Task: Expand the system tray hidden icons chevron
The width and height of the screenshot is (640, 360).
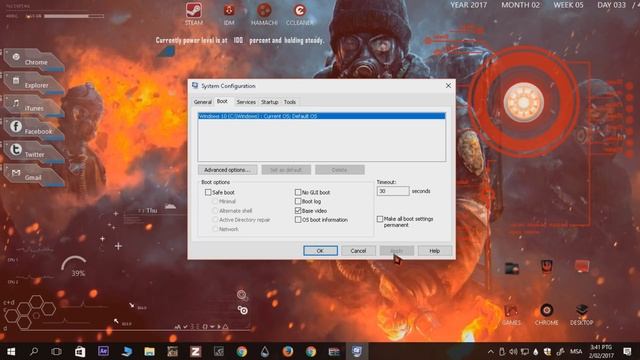Action: pos(491,352)
